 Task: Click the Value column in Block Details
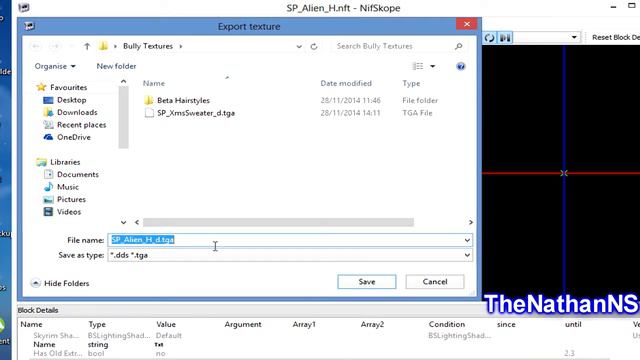pyautogui.click(x=166, y=324)
